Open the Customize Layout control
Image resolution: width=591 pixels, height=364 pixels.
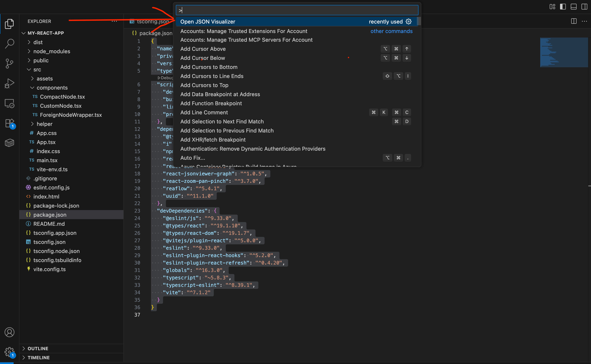[552, 7]
